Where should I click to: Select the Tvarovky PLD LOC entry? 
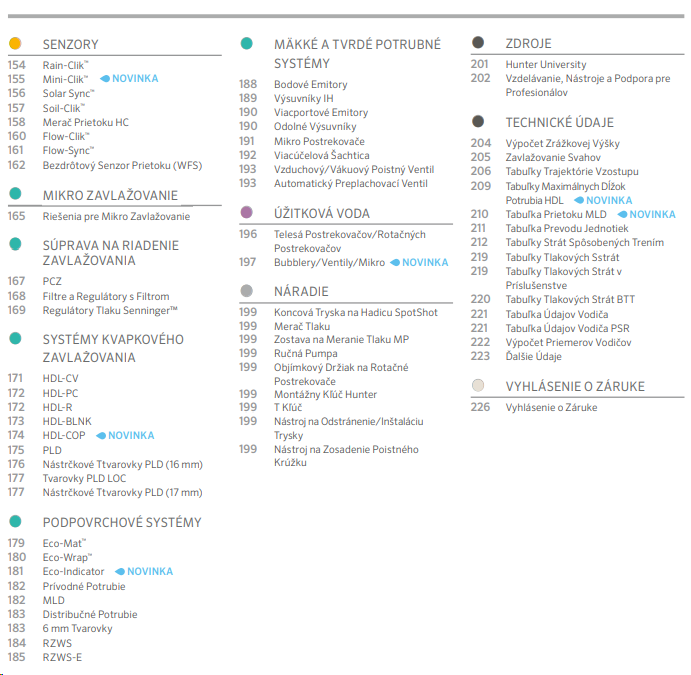click(84, 478)
